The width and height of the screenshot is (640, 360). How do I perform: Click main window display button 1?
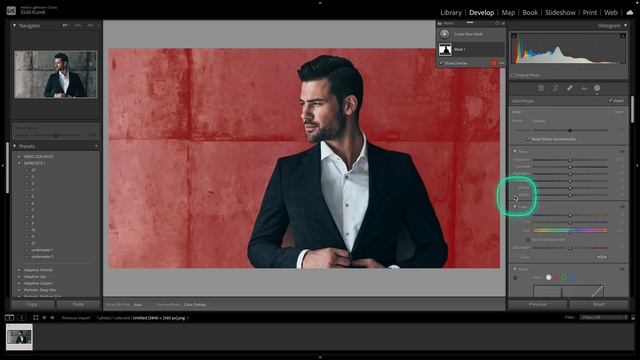(x=9, y=318)
